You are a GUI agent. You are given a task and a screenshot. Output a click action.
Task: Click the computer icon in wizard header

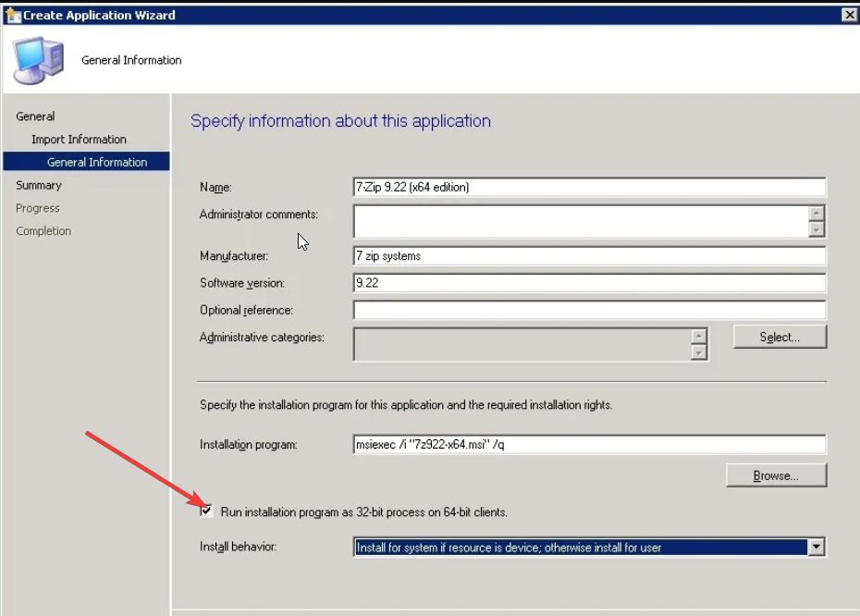(39, 60)
